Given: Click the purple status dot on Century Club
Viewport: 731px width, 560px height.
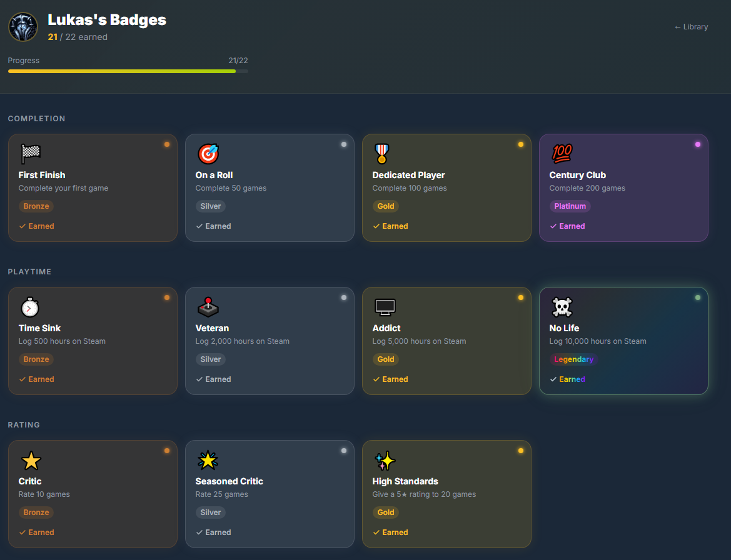Looking at the screenshot, I should (x=697, y=144).
